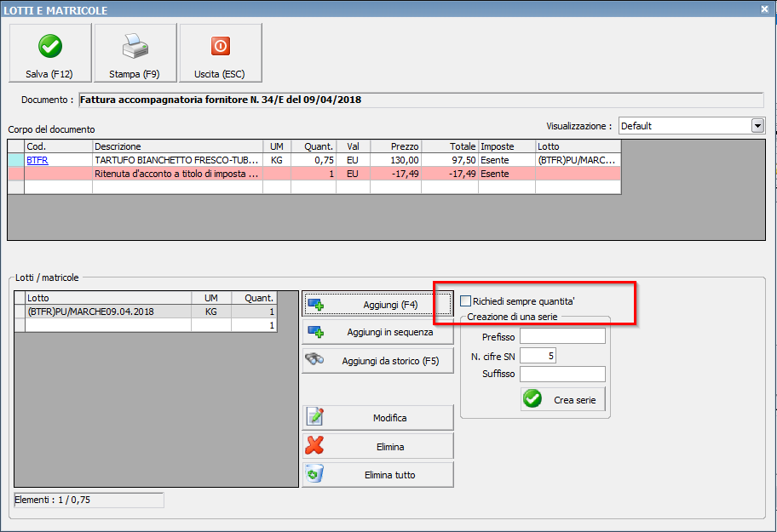Select lot row (BTFR)PU/MARCHE09.04.2018

145,312
